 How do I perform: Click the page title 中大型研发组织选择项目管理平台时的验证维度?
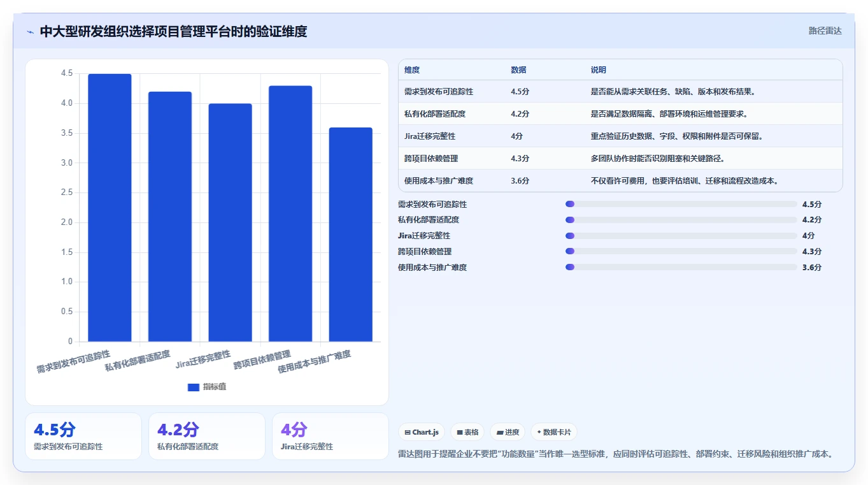point(173,31)
